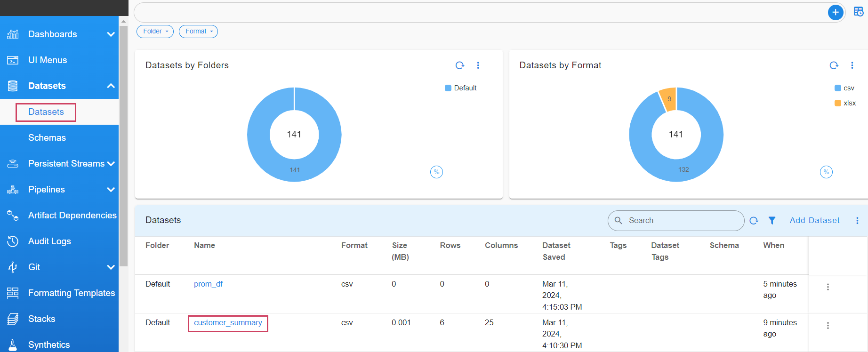Refresh the Datasets table list
This screenshot has width=868, height=352.
tap(754, 221)
